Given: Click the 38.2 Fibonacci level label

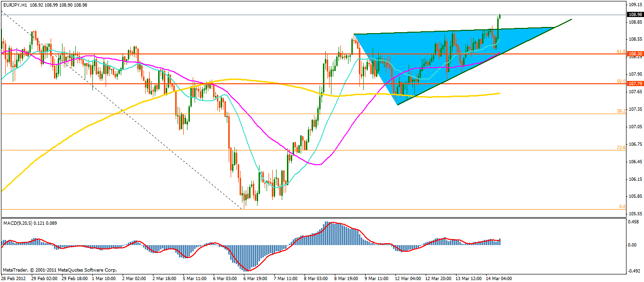Looking at the screenshot, I should 621,111.
